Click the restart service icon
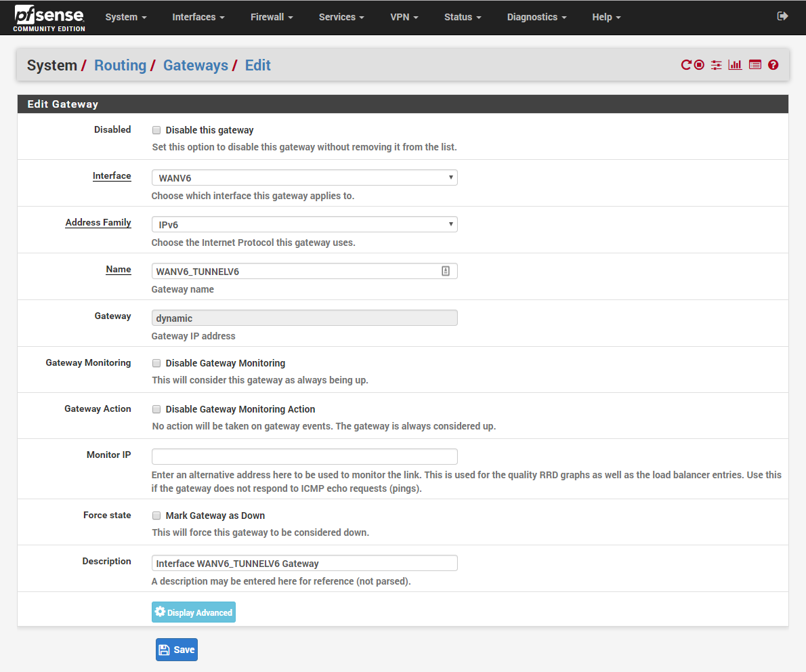Image resolution: width=806 pixels, height=672 pixels. pyautogui.click(x=685, y=65)
